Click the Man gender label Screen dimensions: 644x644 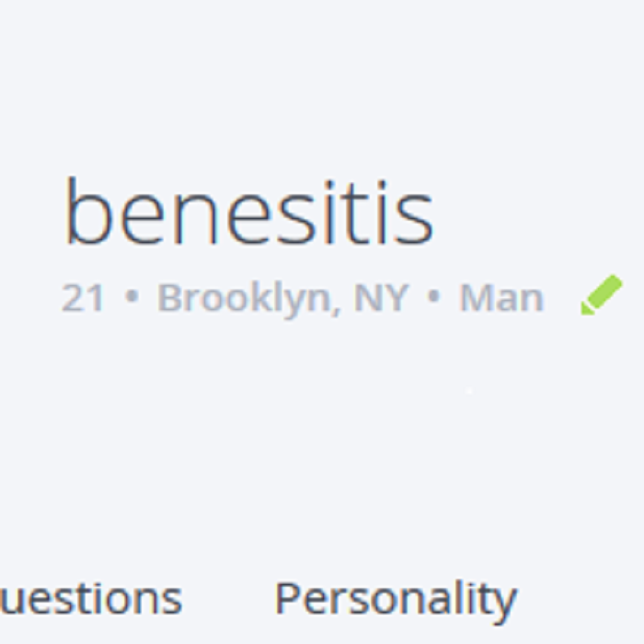tap(501, 298)
